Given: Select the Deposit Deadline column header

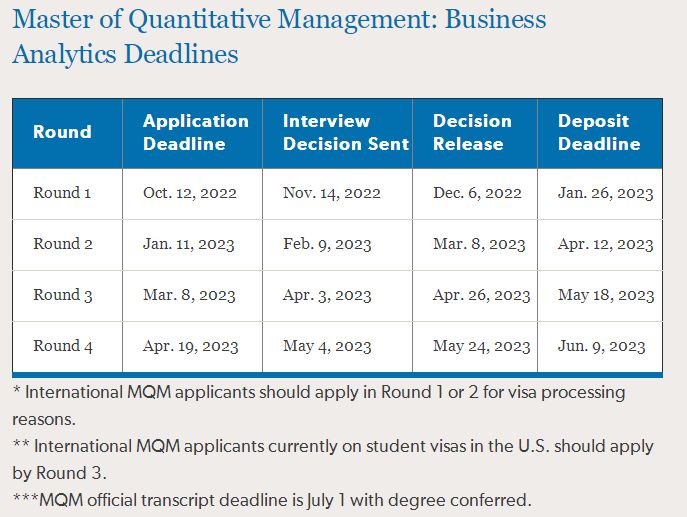Looking at the screenshot, I should click(599, 132).
